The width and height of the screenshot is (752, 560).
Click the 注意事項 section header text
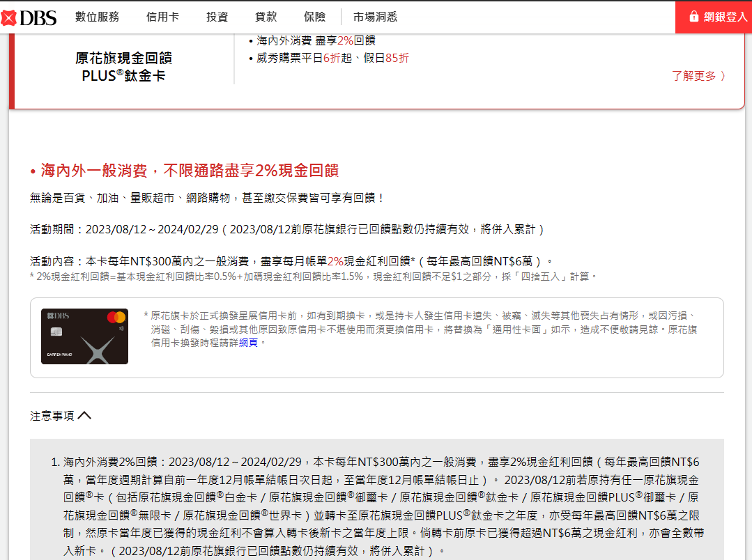pos(52,415)
